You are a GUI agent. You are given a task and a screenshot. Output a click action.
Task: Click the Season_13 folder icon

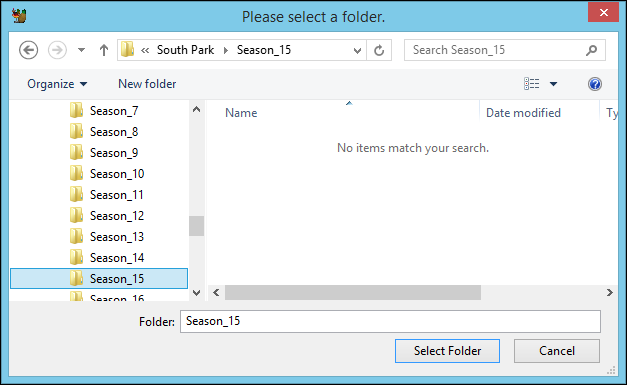click(76, 236)
